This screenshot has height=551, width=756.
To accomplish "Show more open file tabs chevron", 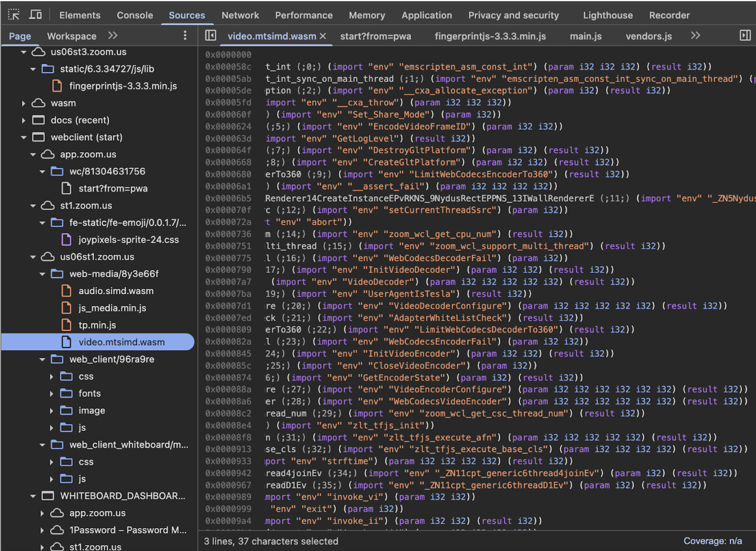I will (x=696, y=36).
